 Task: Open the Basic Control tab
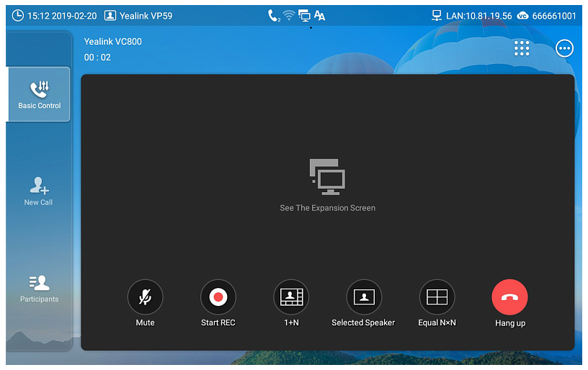point(39,94)
